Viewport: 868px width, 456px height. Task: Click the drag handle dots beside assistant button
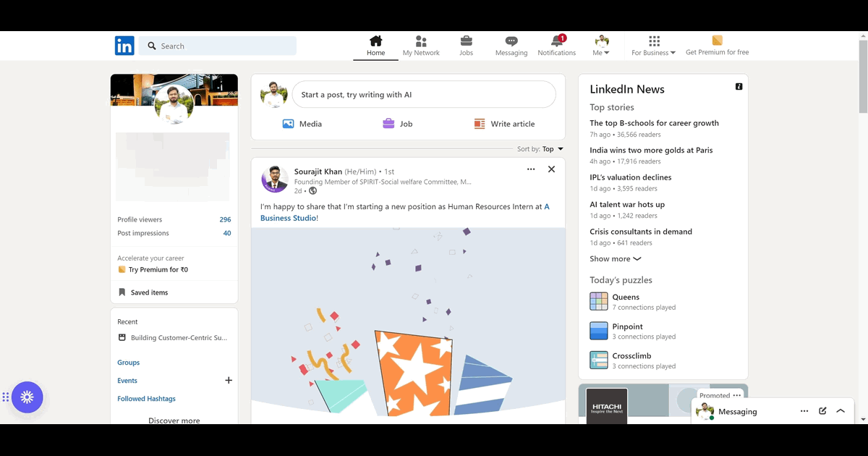pos(5,397)
